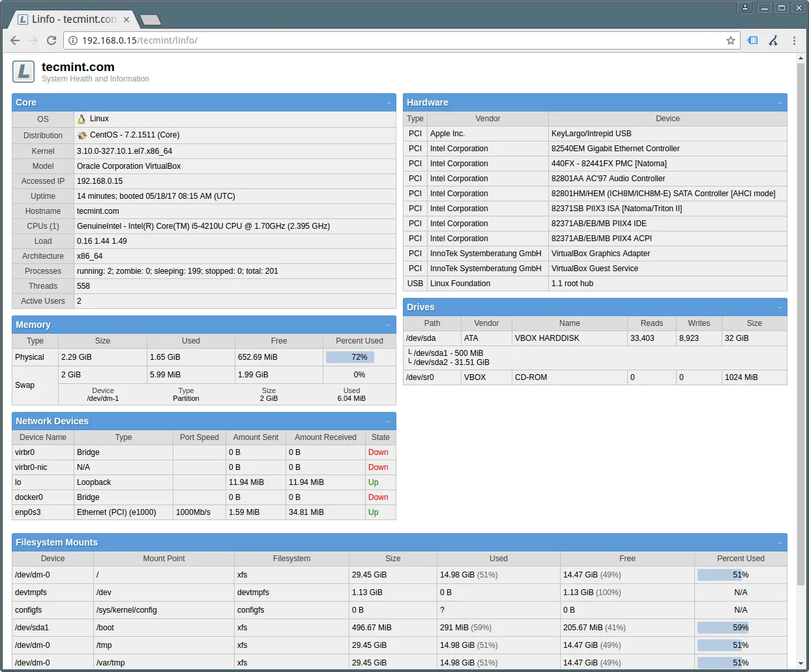The height and width of the screenshot is (672, 809).
Task: Click the back navigation arrow
Action: tap(14, 40)
